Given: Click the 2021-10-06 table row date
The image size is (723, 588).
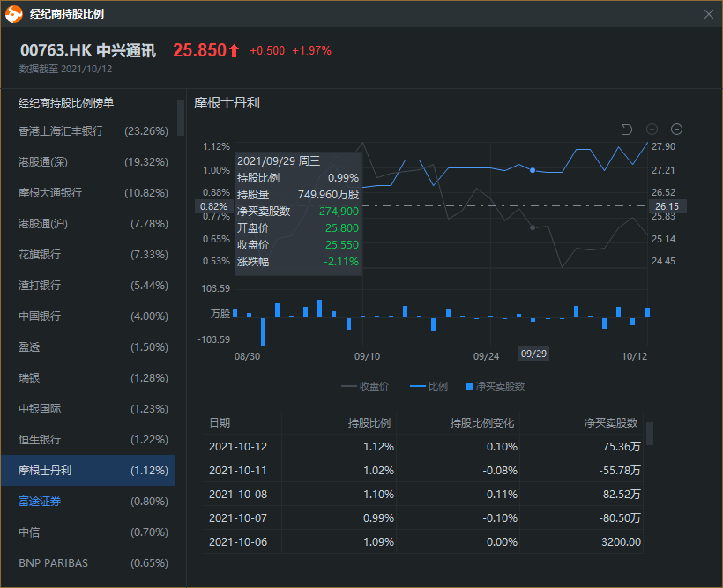Looking at the screenshot, I should click(238, 542).
